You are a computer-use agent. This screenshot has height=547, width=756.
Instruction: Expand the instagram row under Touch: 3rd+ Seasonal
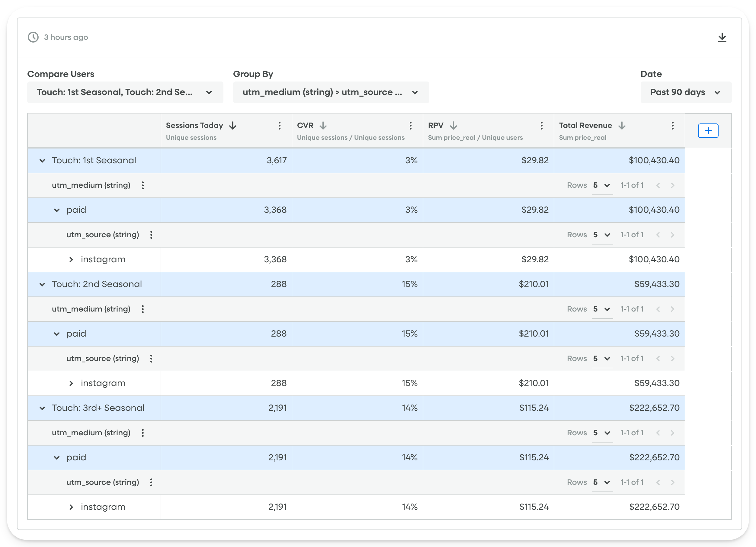[x=71, y=507]
